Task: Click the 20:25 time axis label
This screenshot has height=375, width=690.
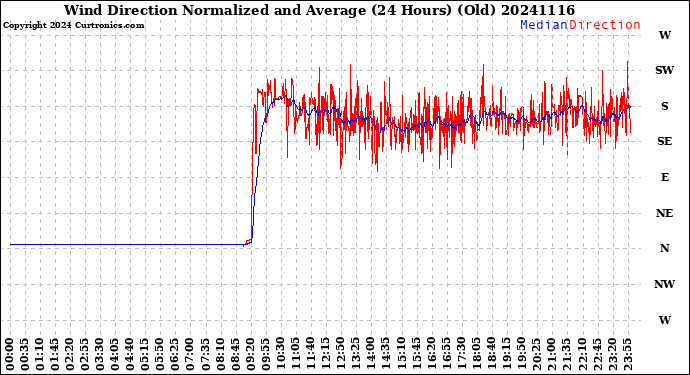Action: (537, 354)
